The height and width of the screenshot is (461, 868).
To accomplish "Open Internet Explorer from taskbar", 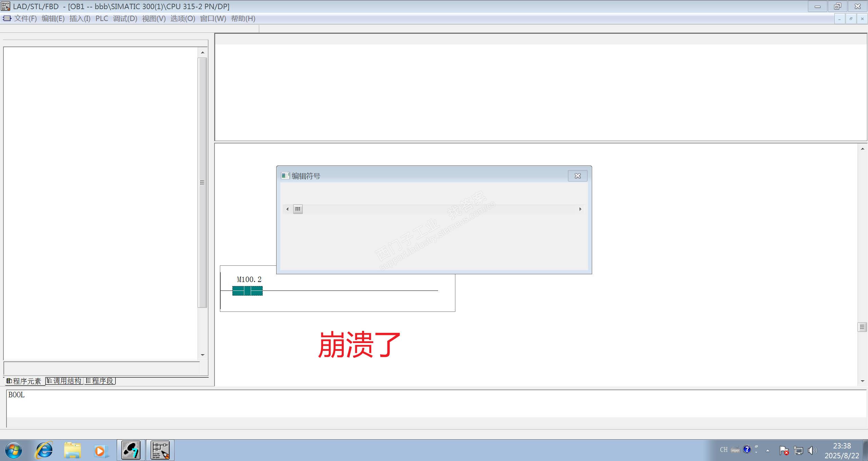I will (44, 450).
